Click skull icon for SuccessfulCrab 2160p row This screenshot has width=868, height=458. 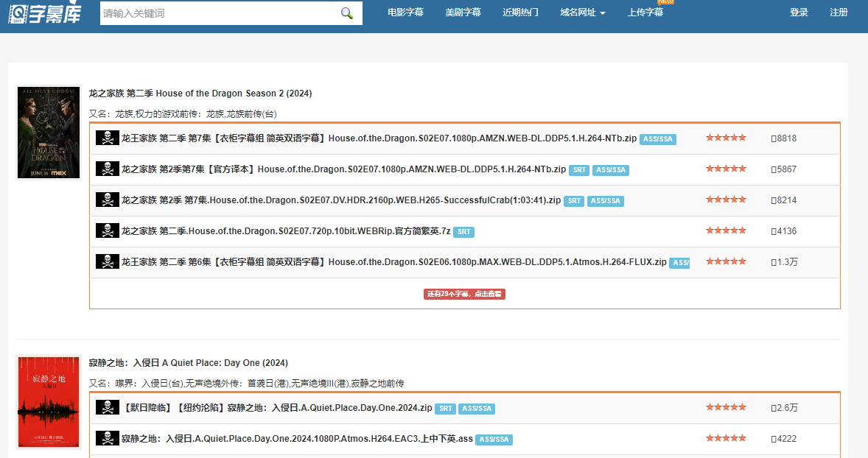pyautogui.click(x=108, y=200)
